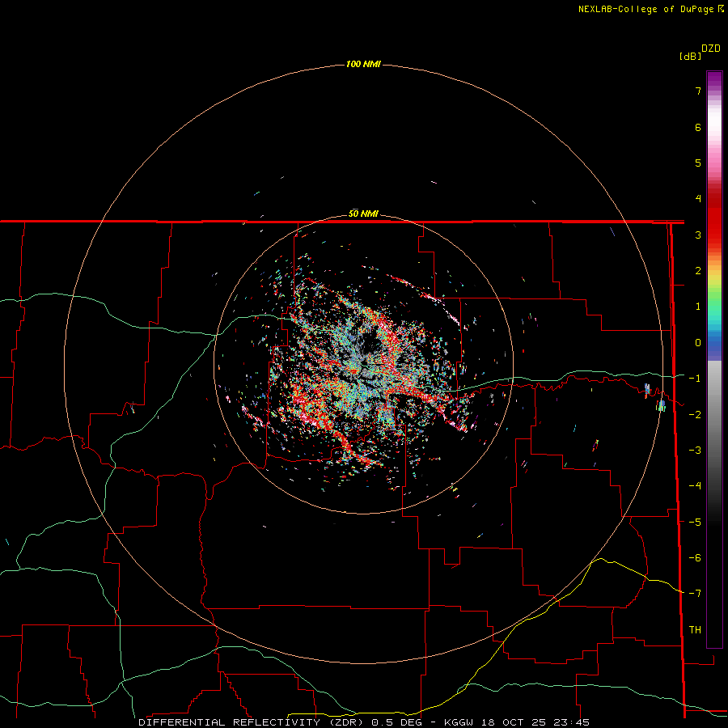
Task: Click the -5 value on the color scale
Action: click(x=695, y=522)
